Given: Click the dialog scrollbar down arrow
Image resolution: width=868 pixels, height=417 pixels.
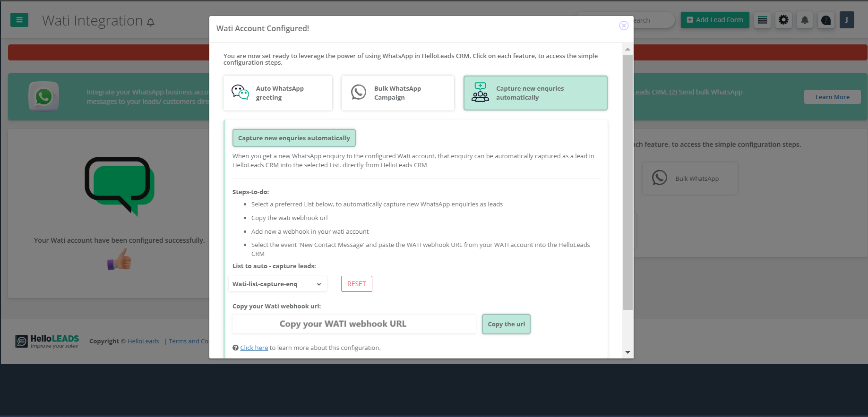Looking at the screenshot, I should [x=627, y=352].
